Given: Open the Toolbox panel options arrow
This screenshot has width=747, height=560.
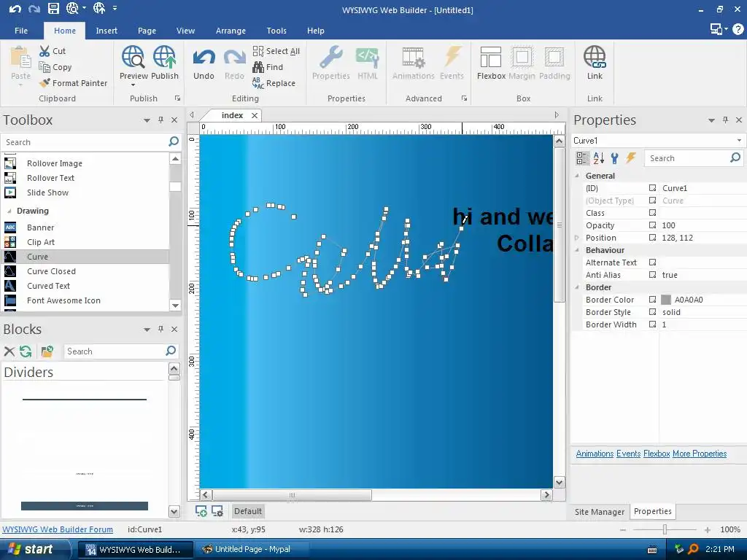Looking at the screenshot, I should tap(147, 120).
